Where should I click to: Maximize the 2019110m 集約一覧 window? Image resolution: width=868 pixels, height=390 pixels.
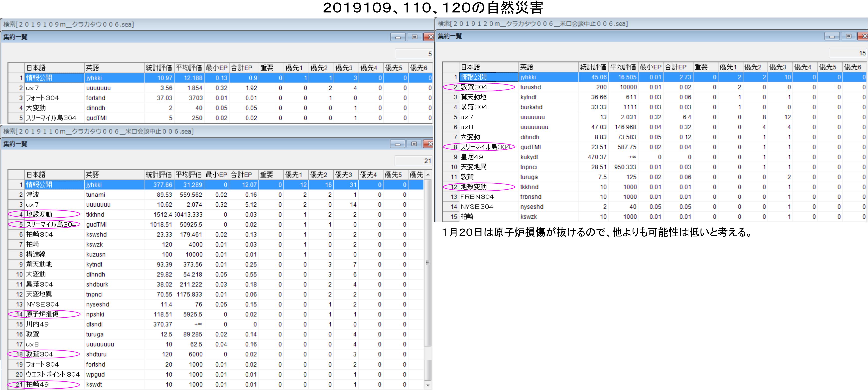414,144
